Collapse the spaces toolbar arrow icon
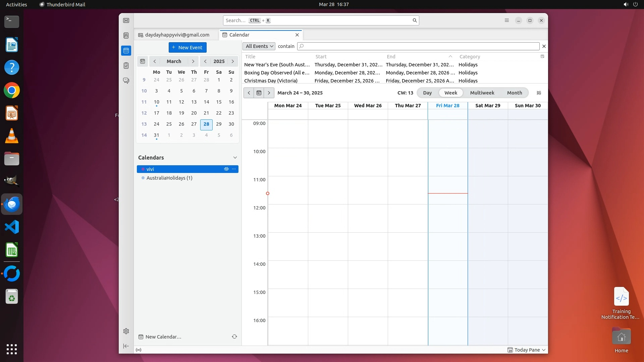 [x=126, y=346]
